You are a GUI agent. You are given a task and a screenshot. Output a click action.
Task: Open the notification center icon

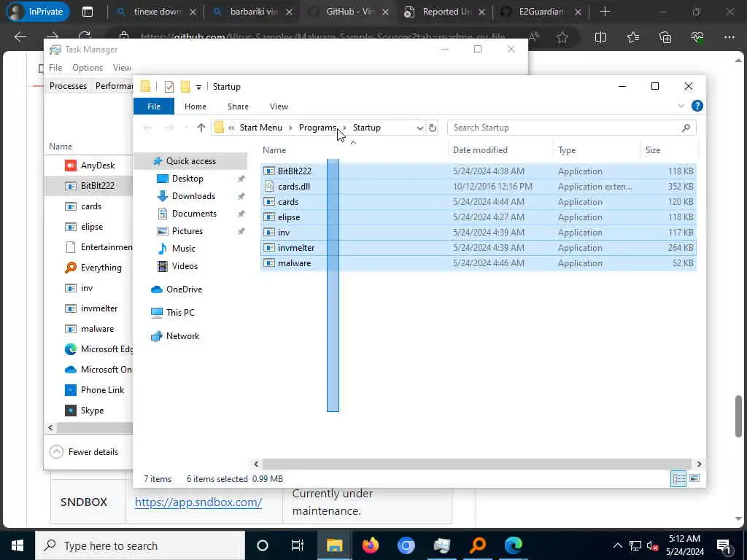pyautogui.click(x=724, y=545)
